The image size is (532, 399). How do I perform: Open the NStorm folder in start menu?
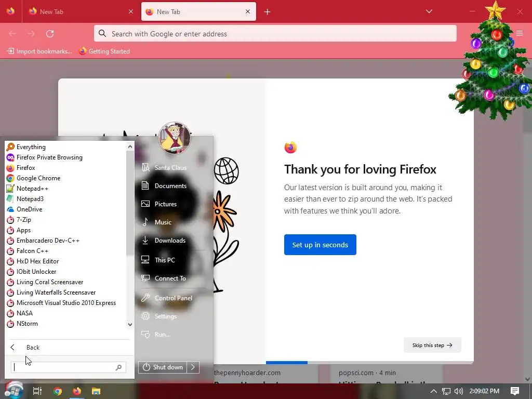pyautogui.click(x=66, y=324)
